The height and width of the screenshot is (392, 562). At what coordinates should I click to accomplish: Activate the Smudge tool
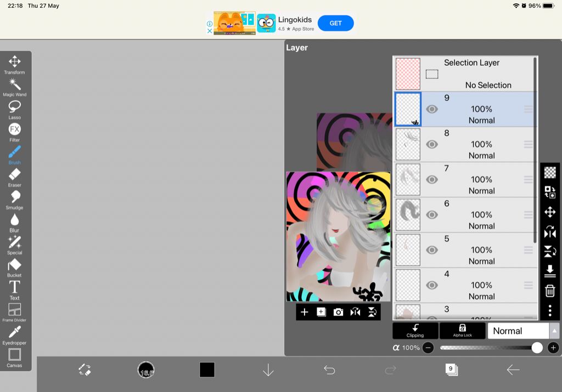coord(14,200)
